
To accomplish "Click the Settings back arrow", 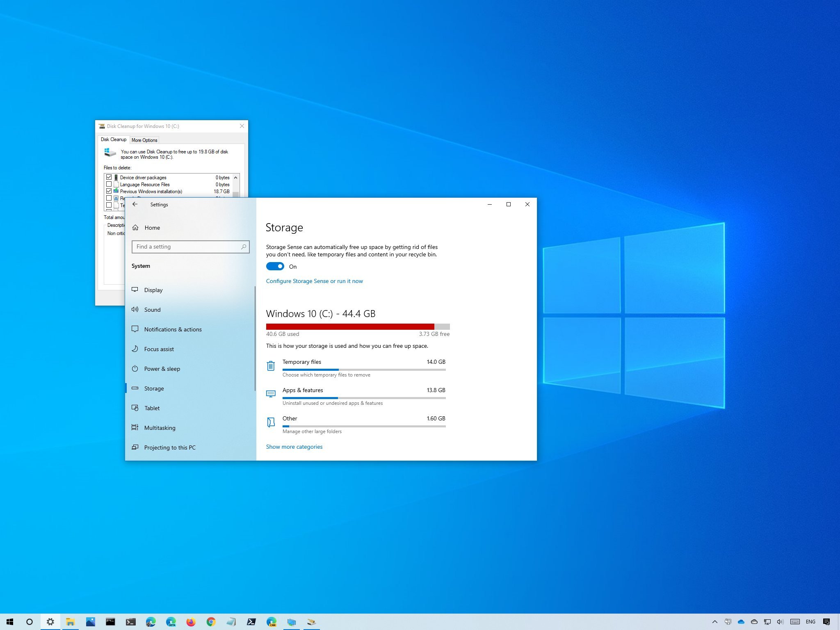I will click(x=135, y=204).
